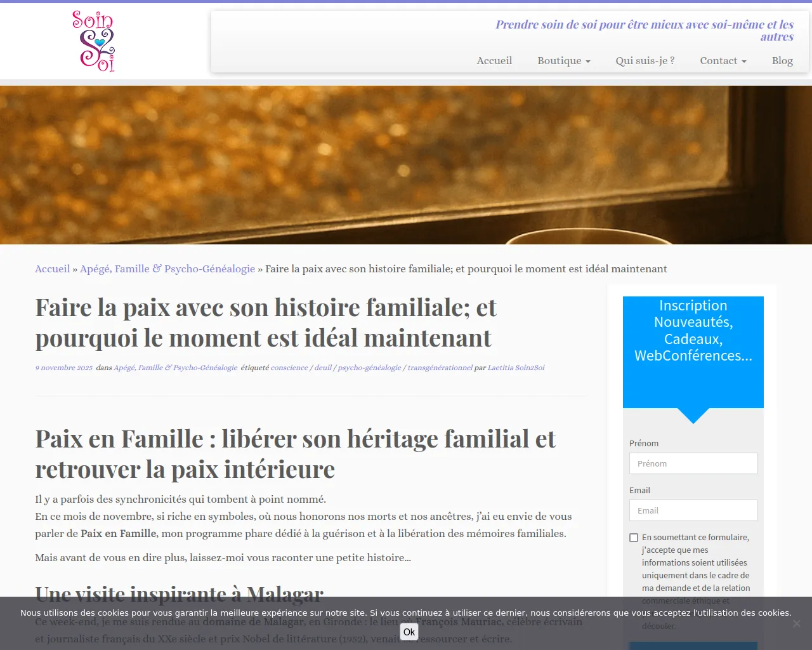This screenshot has height=650, width=812.
Task: Click inside the Prénom input field
Action: coord(693,463)
